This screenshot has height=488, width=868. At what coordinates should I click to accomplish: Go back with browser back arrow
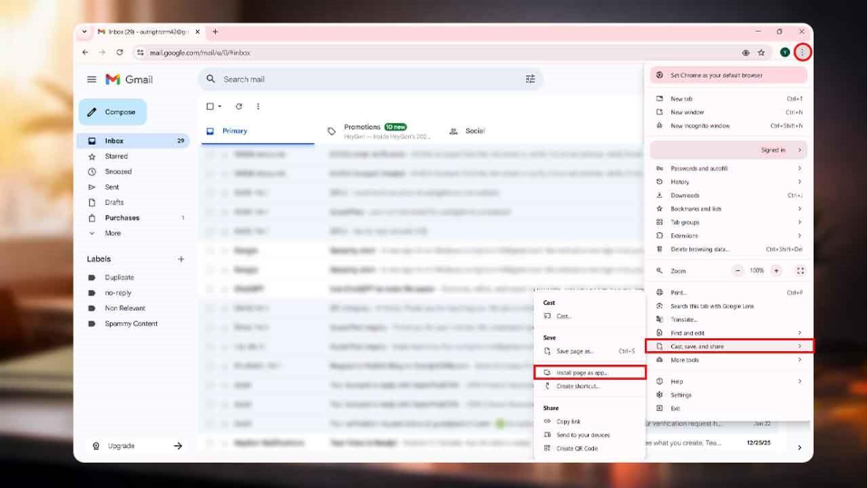(85, 53)
